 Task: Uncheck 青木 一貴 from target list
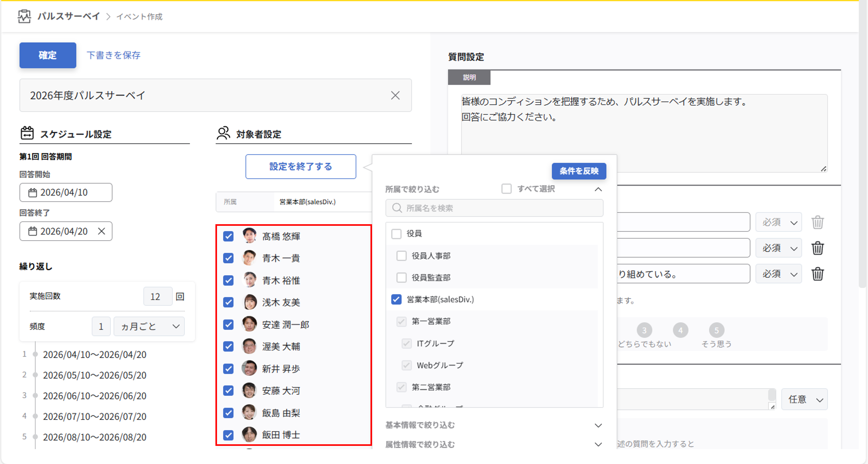coord(228,258)
